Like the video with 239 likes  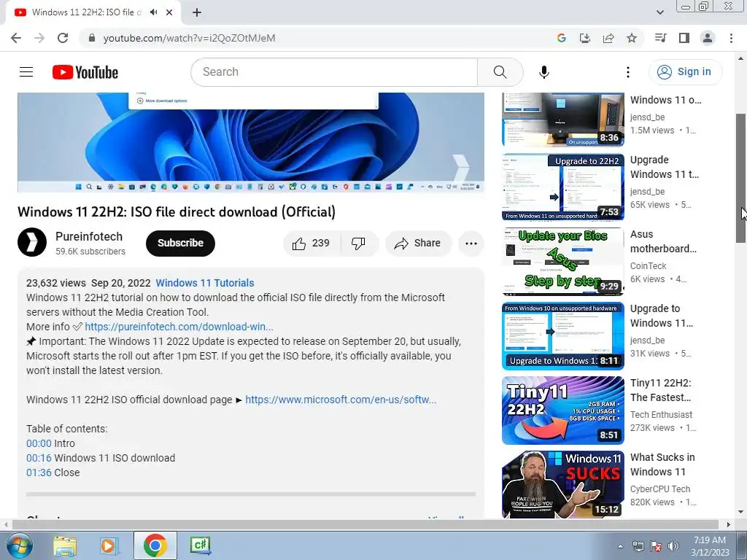click(x=311, y=244)
